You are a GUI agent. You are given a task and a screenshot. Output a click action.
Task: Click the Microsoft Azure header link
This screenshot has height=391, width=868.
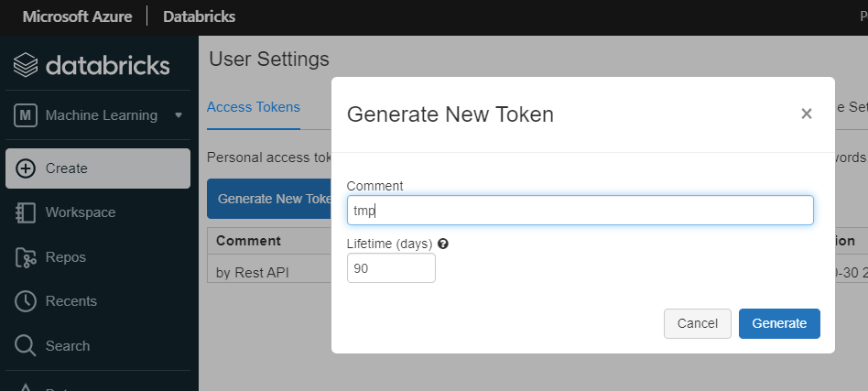pyautogui.click(x=77, y=16)
